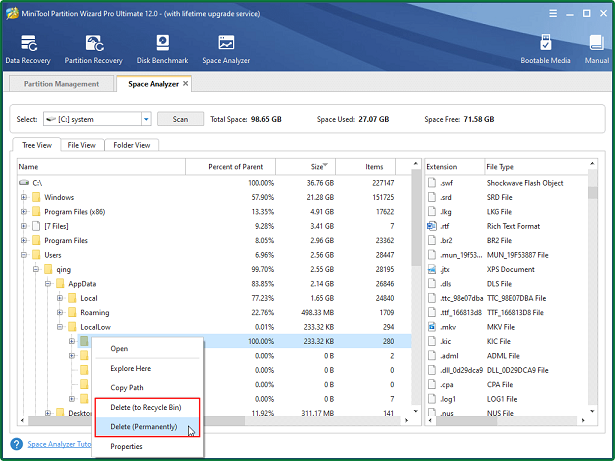Click the AppData folder icon
This screenshot has height=461, width=615.
(x=60, y=284)
